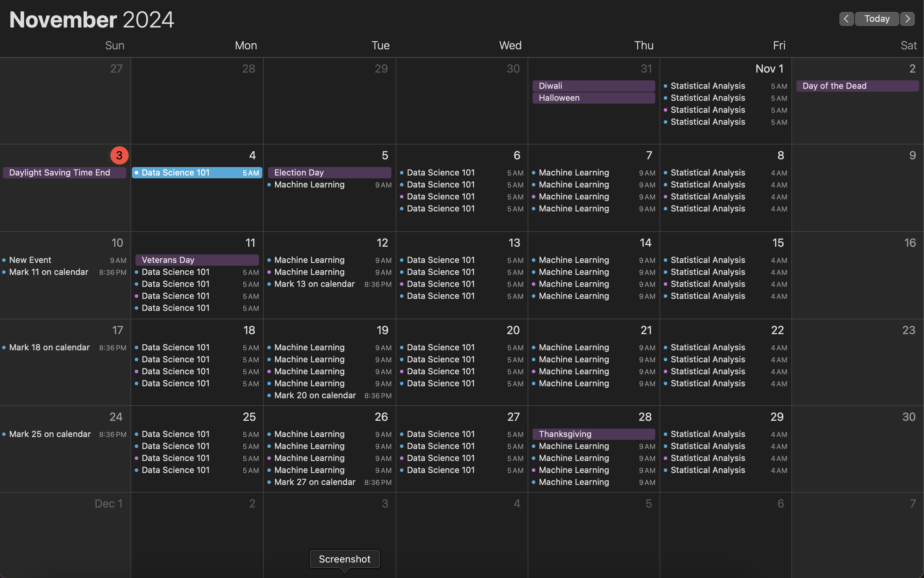Open the Halloween holiday event
This screenshot has width=924, height=578.
tap(593, 98)
